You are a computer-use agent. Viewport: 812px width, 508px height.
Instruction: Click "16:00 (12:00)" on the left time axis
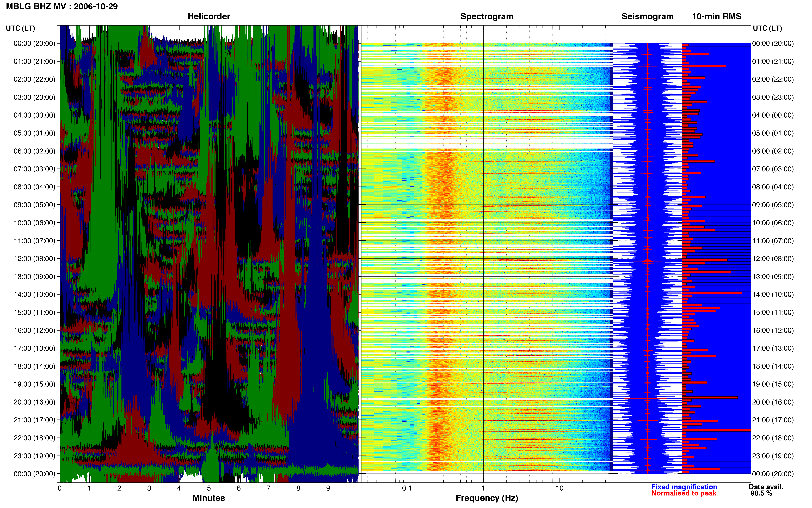34,331
